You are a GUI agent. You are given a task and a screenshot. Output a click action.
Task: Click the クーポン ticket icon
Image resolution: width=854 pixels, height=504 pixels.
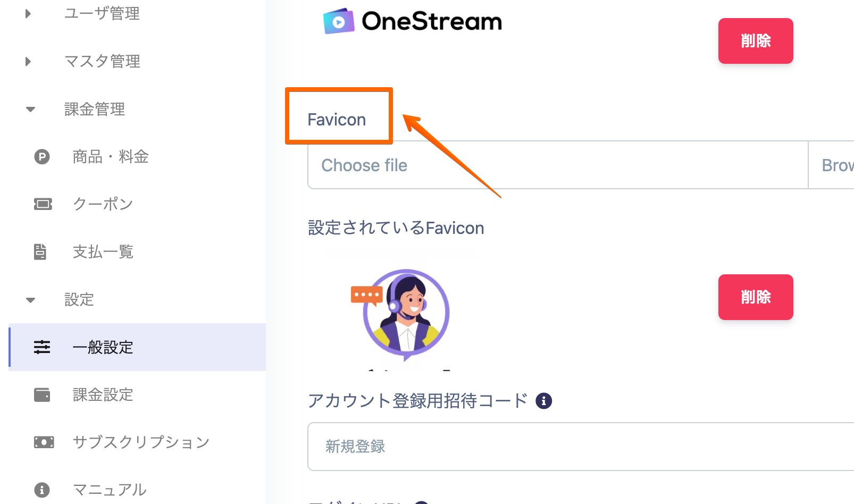[x=43, y=204]
